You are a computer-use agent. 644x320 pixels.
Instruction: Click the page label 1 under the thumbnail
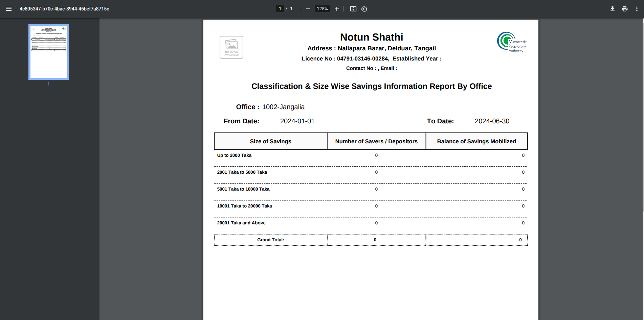pyautogui.click(x=49, y=84)
